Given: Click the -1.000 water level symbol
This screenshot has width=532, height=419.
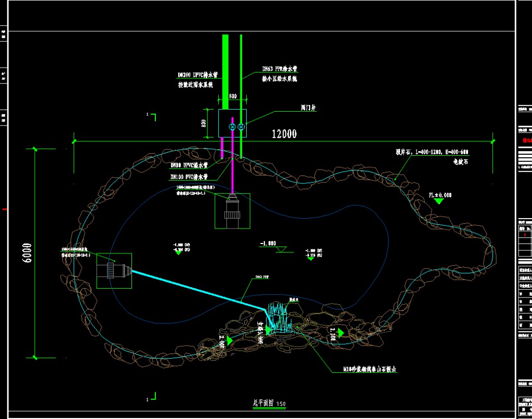Looking at the screenshot, I should coord(284,250).
